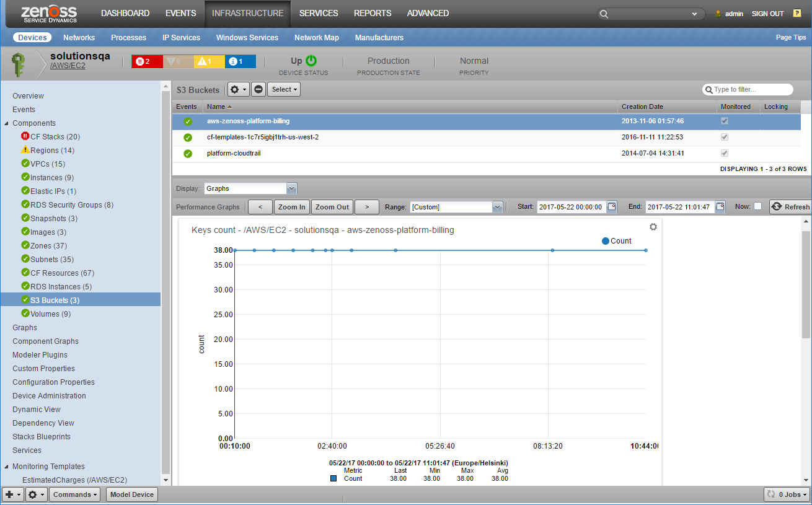Open the Advanced menu
Viewport: 812px width, 505px height.
(x=428, y=13)
